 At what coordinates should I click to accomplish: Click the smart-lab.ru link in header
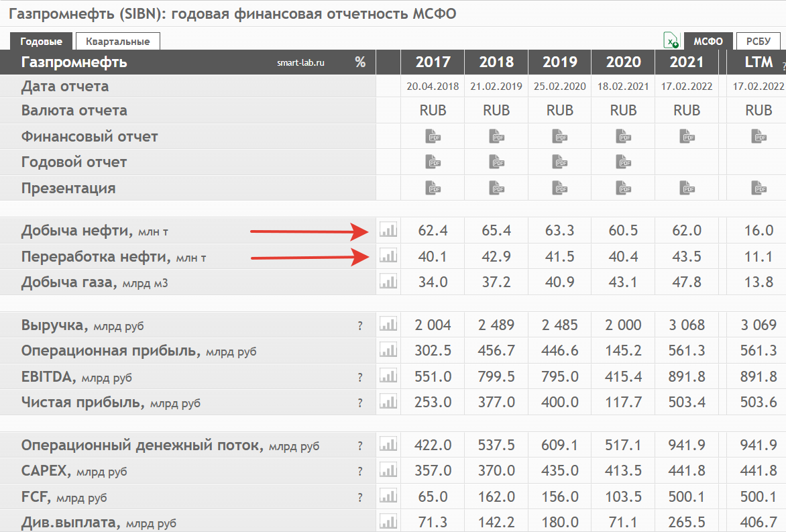coord(300,62)
